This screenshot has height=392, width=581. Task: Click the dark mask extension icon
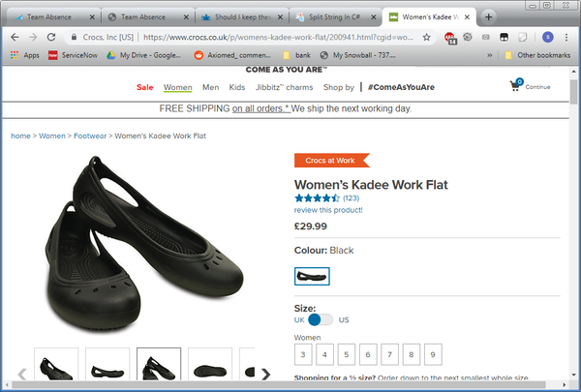click(x=504, y=37)
